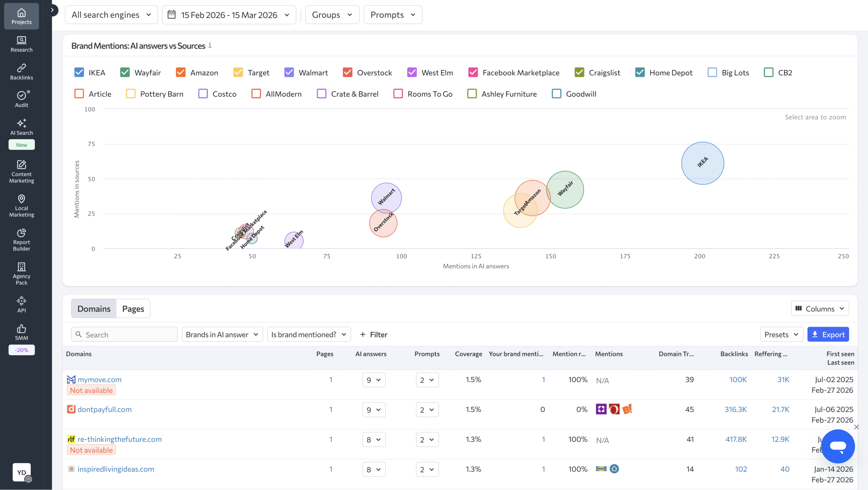This screenshot has width=868, height=490.
Task: Click the dontpayfull.com favicon
Action: pos(71,409)
